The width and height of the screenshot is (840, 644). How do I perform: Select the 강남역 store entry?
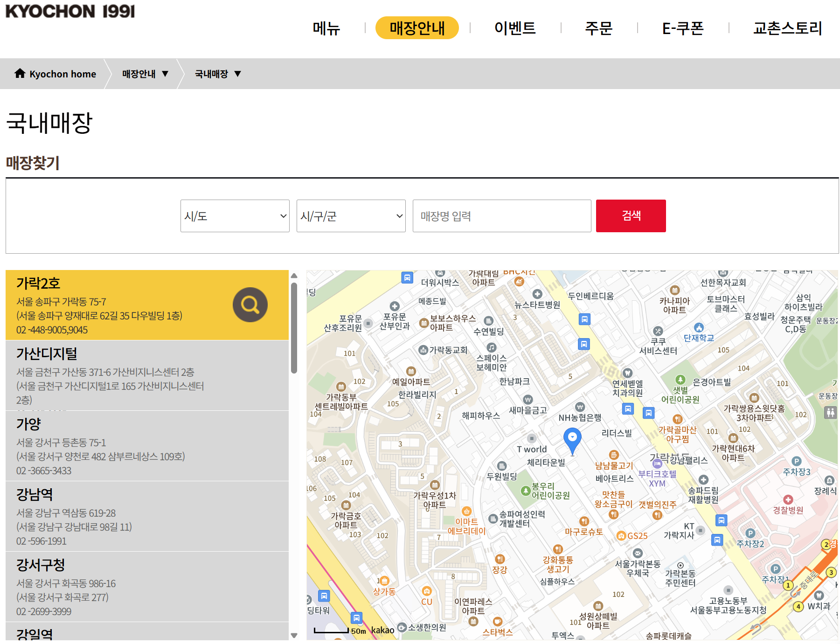pyautogui.click(x=147, y=516)
